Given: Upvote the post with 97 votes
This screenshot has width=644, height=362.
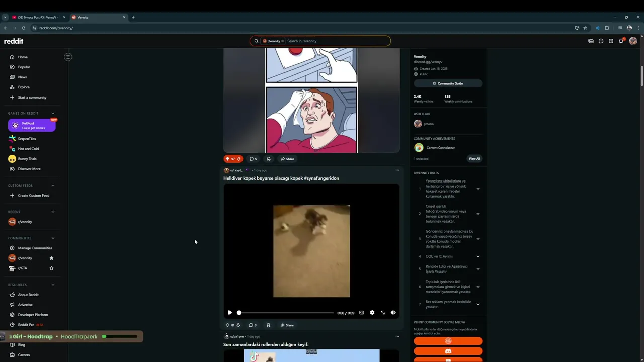Looking at the screenshot, I should click(227, 159).
